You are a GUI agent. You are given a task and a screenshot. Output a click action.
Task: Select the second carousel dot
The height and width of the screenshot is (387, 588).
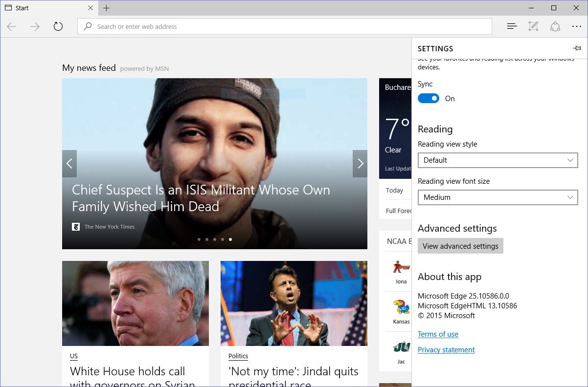207,239
